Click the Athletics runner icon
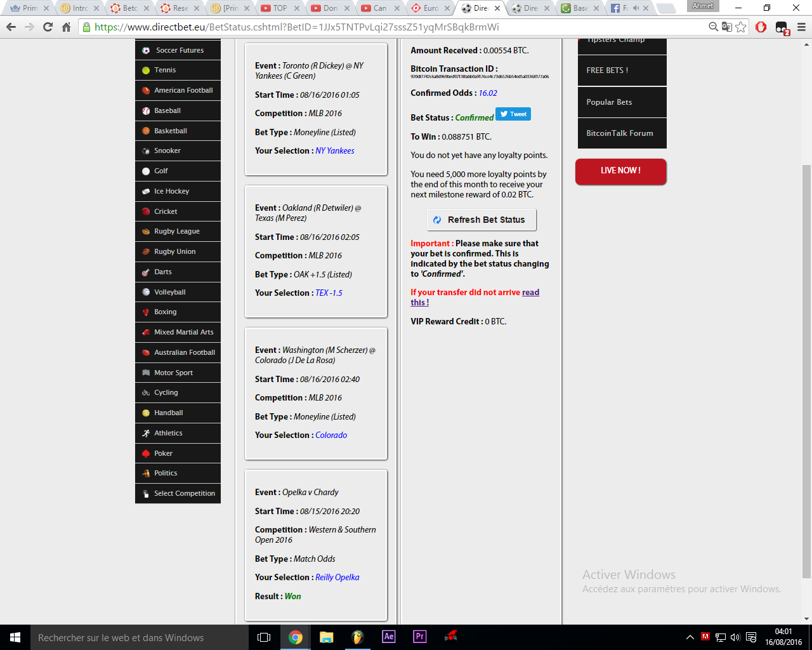This screenshot has height=650, width=812. click(x=146, y=434)
